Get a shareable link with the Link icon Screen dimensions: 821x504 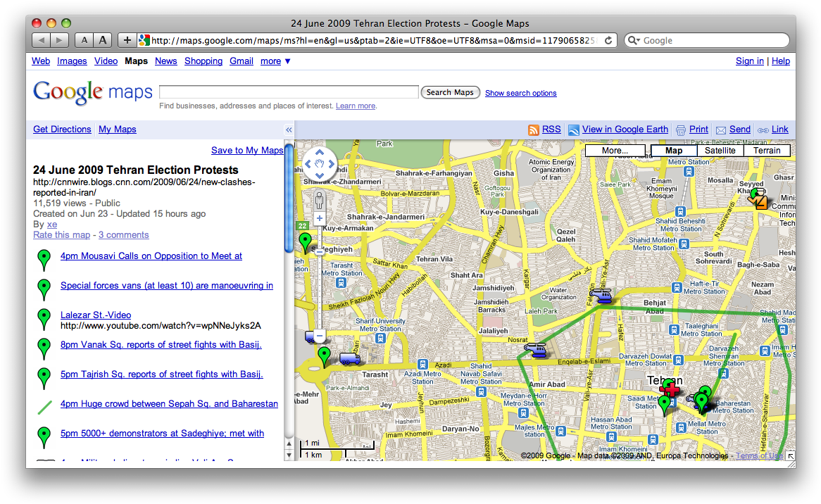(x=763, y=130)
